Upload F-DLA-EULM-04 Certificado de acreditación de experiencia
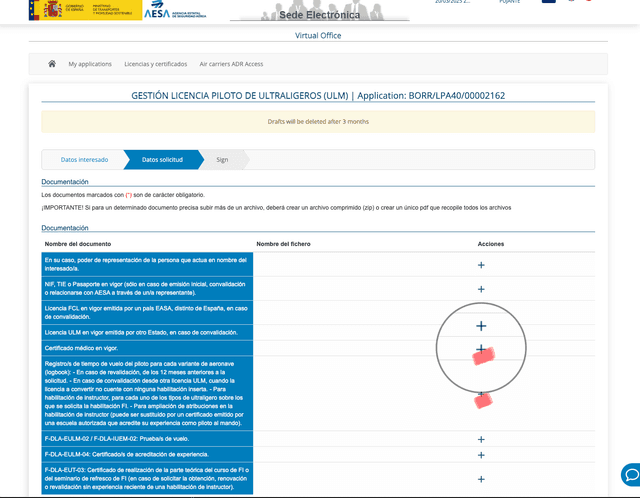 tap(481, 455)
